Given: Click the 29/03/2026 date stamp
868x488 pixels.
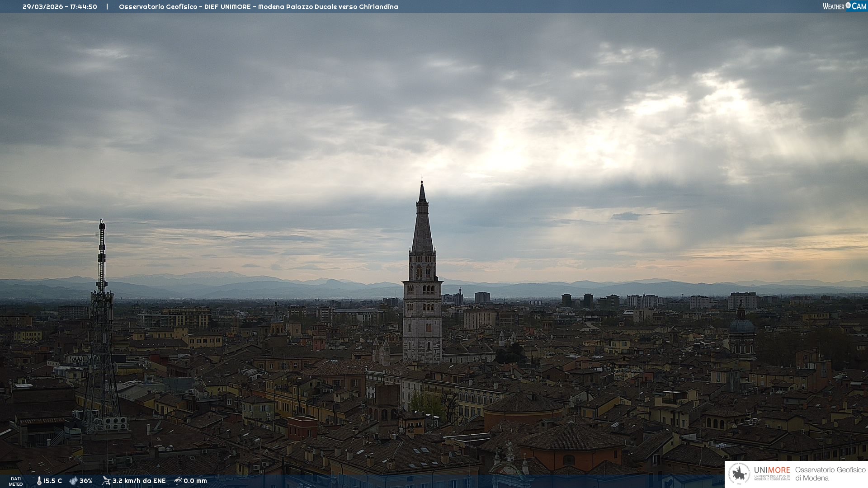Looking at the screenshot, I should click(42, 7).
